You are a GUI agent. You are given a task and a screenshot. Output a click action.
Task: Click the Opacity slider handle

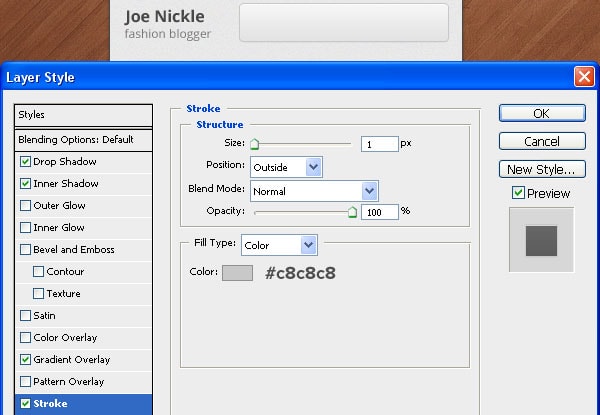352,212
